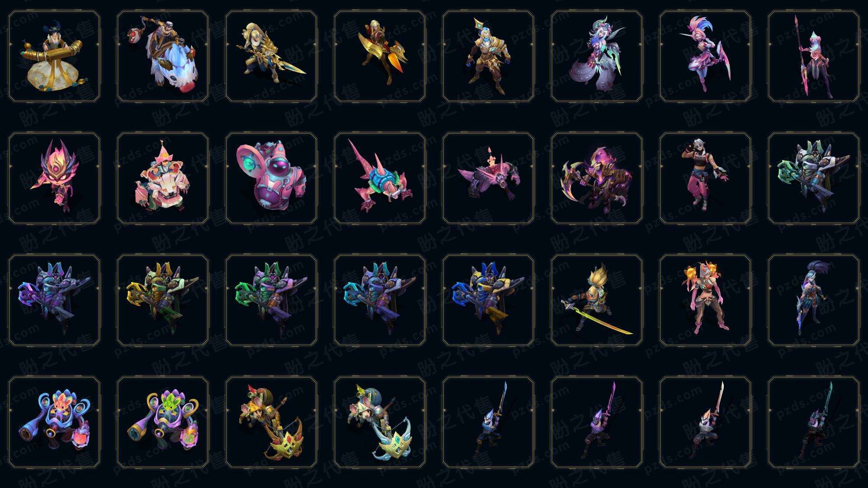Select the mouse archer with silver-blue crossbow
868x488 pixels.
point(380,422)
